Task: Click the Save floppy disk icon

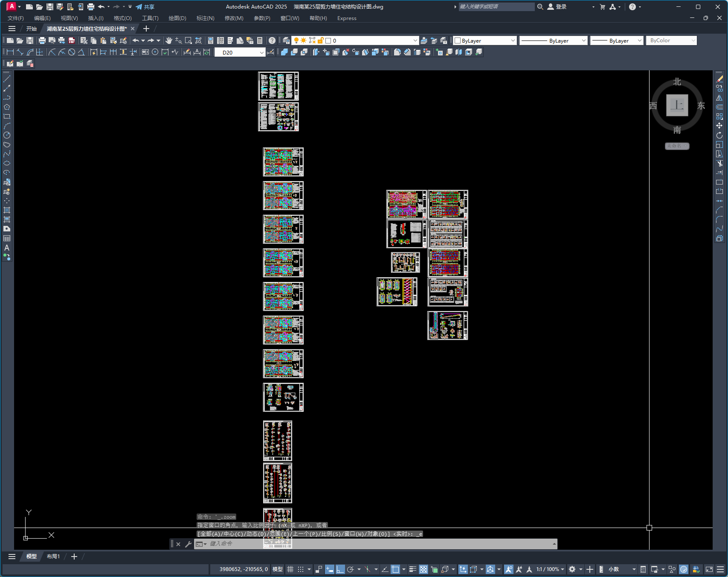Action: [x=30, y=40]
